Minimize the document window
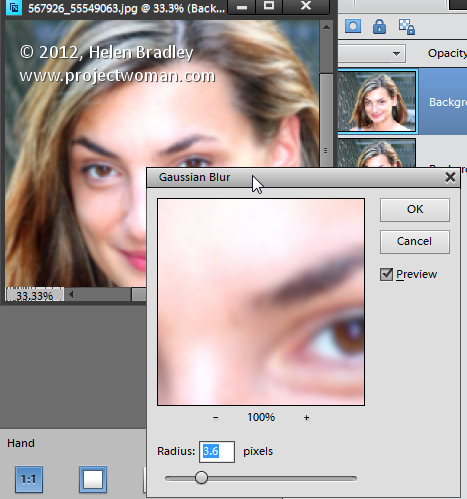Image resolution: width=467 pixels, height=499 pixels. pos(242,6)
